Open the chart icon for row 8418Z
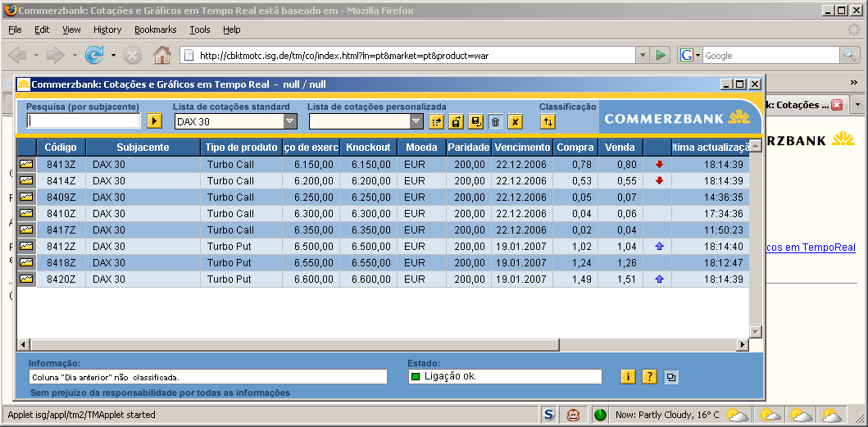Screen dimensions: 868x427 26,262
